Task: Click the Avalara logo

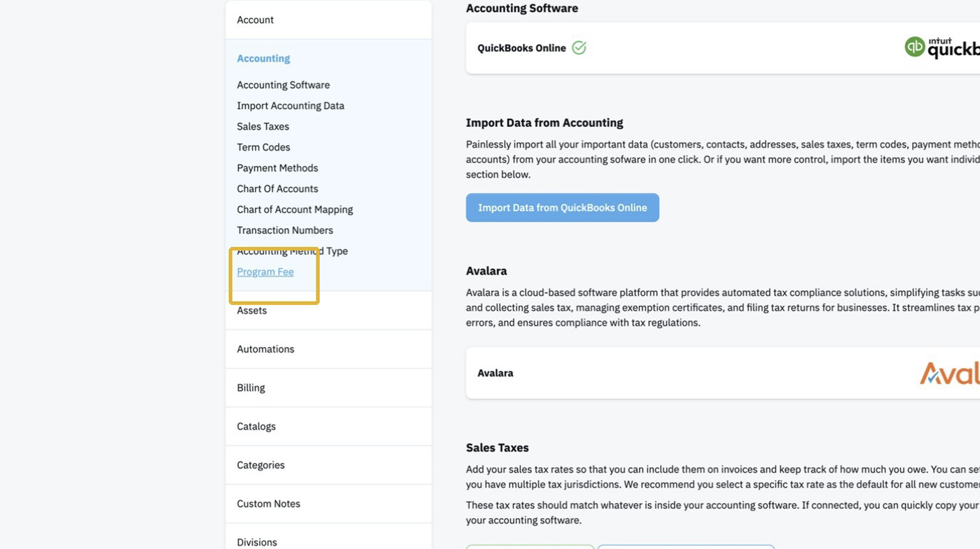Action: (x=949, y=373)
